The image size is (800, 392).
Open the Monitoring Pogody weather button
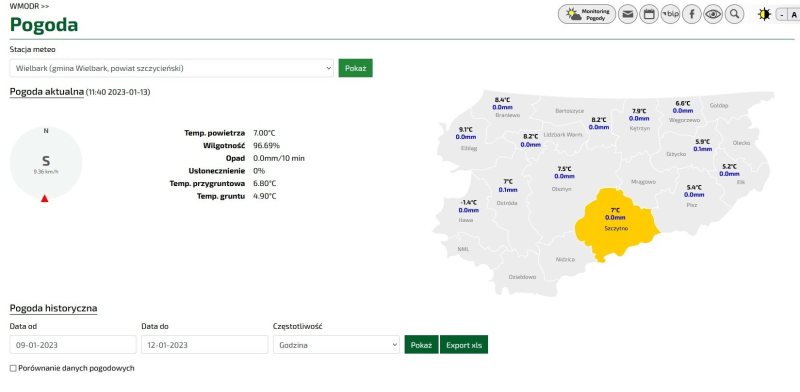[x=587, y=14]
